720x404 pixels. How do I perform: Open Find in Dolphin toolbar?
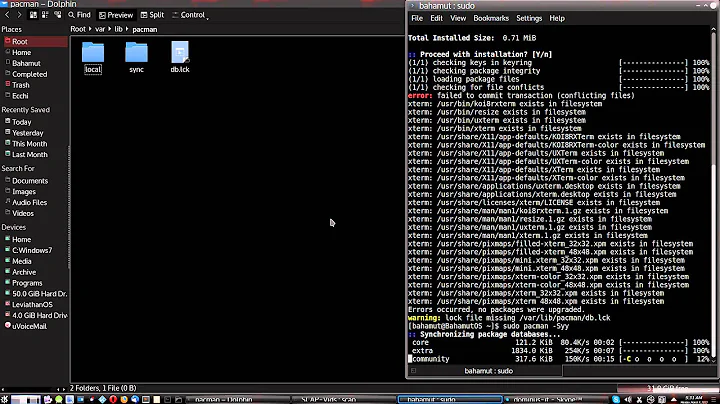[x=79, y=15]
